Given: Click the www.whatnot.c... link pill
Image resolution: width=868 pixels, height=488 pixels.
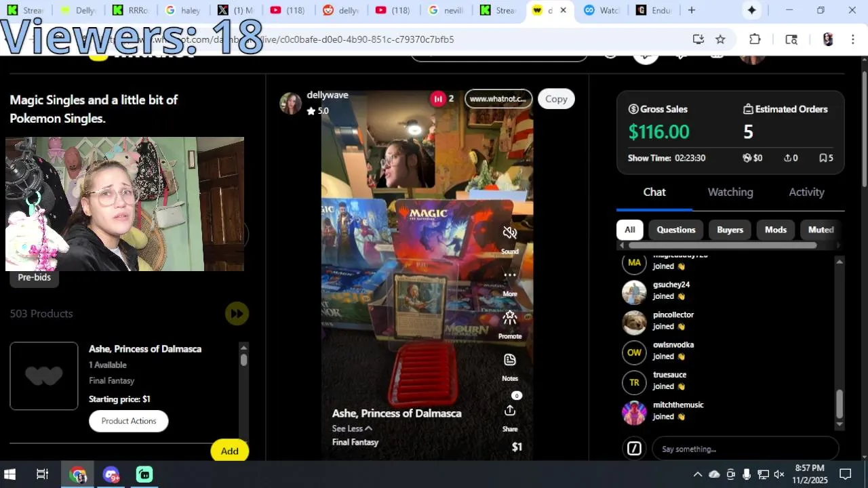Looking at the screenshot, I should click(x=498, y=99).
